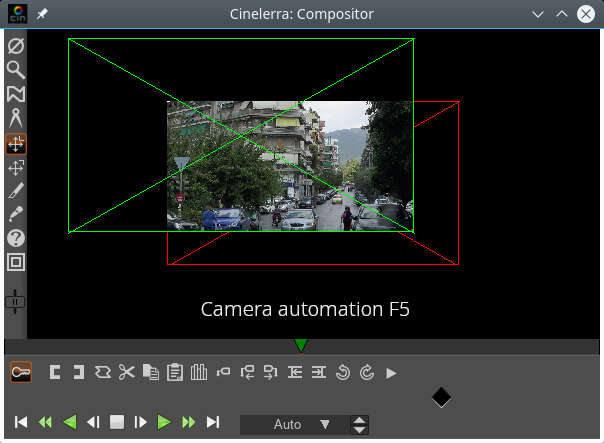Toggle the active camera adjustment tool

pos(16,143)
